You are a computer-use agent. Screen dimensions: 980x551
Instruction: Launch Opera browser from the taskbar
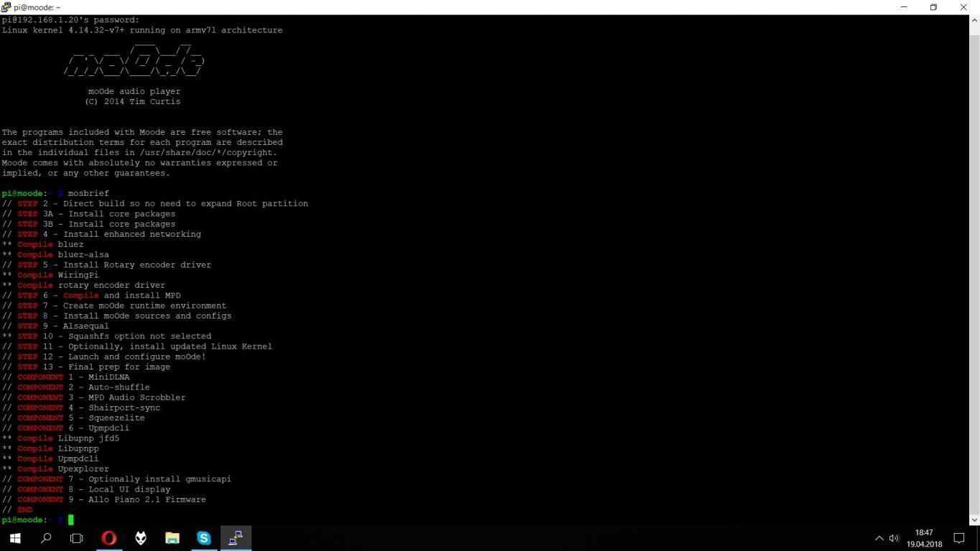tap(109, 537)
